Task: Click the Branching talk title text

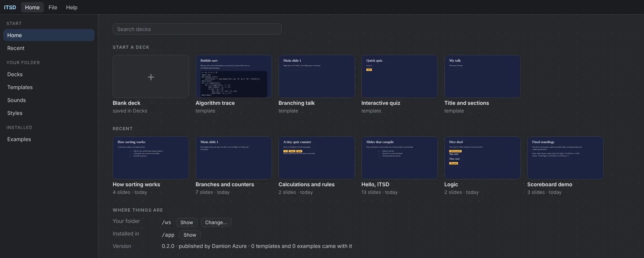Action: (297, 103)
